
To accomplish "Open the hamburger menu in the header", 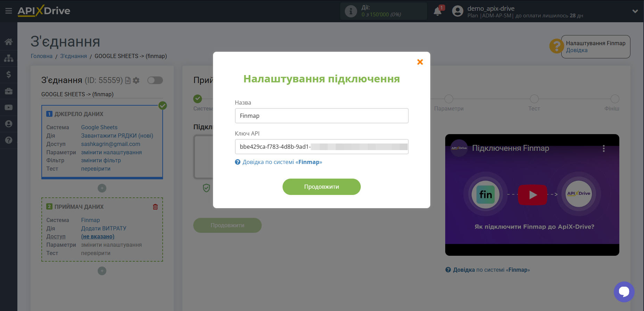I will click(9, 11).
